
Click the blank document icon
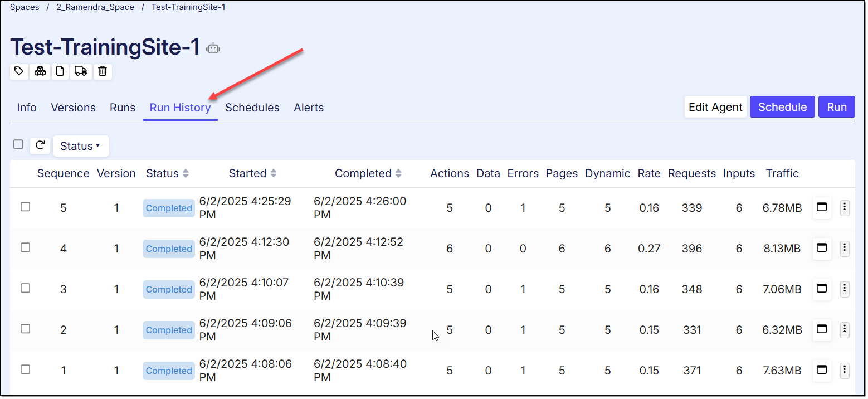pyautogui.click(x=60, y=71)
